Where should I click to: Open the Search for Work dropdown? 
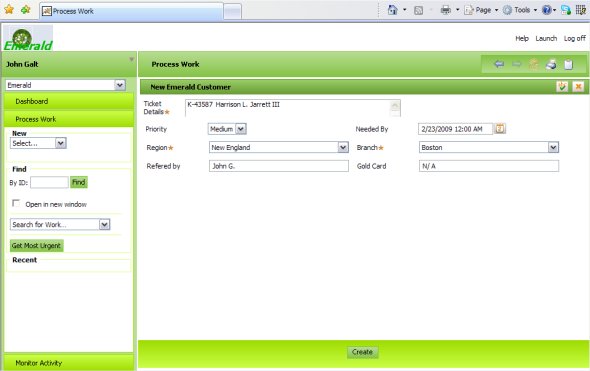pyautogui.click(x=104, y=225)
